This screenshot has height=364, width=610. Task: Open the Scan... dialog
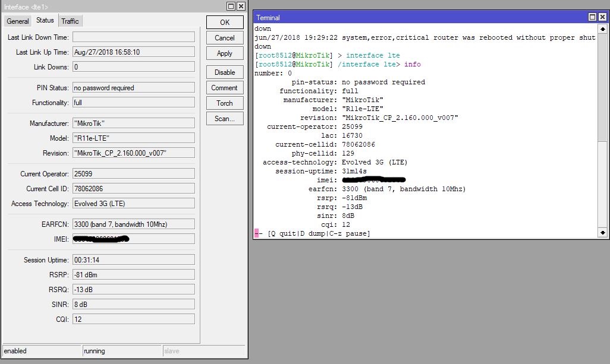point(225,119)
